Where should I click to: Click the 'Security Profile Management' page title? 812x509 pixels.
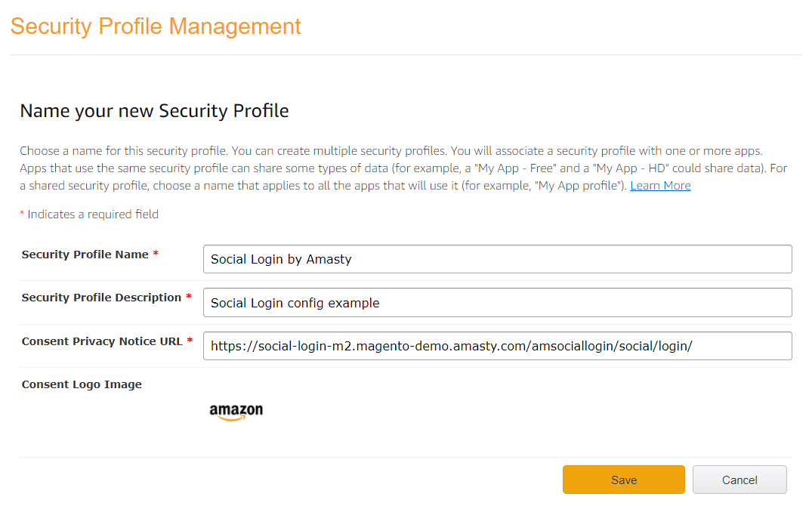(x=156, y=26)
